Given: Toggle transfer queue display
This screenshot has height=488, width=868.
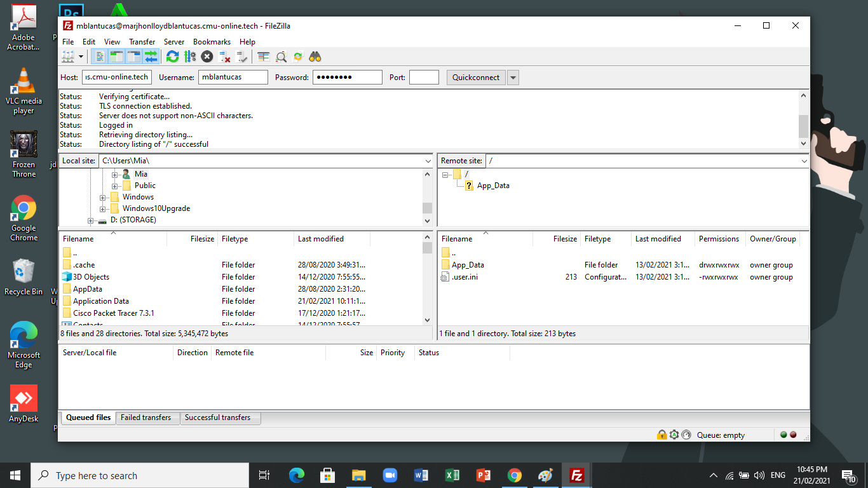Looking at the screenshot, I should pyautogui.click(x=151, y=57).
